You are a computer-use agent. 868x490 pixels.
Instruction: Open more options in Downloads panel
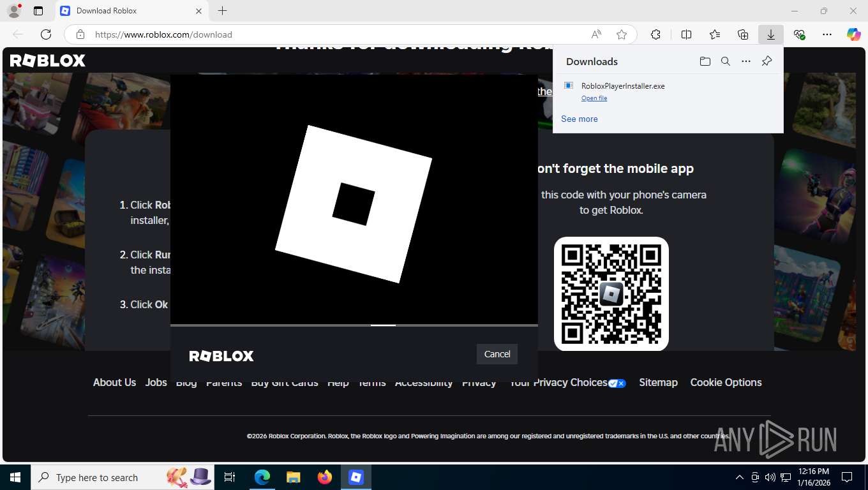746,61
